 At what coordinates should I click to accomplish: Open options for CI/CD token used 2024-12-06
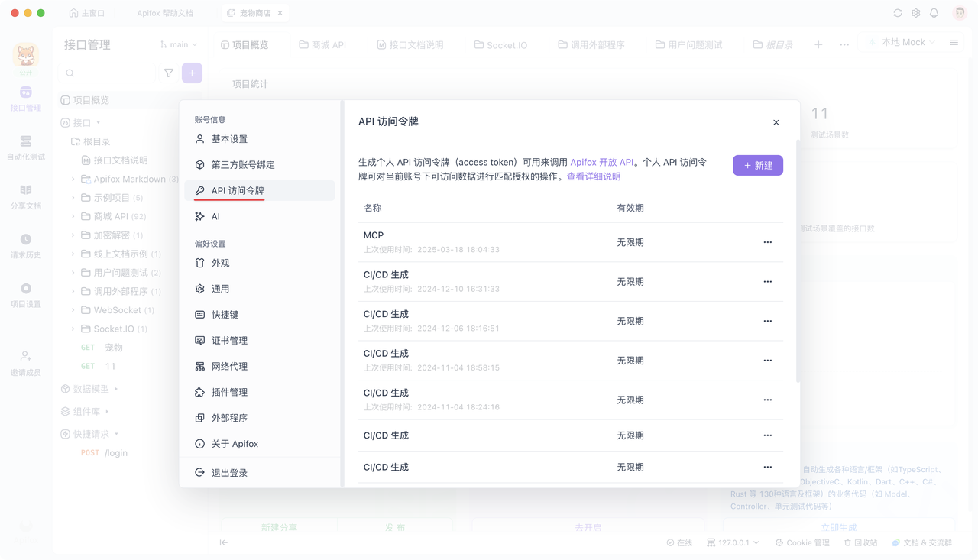coord(768,321)
